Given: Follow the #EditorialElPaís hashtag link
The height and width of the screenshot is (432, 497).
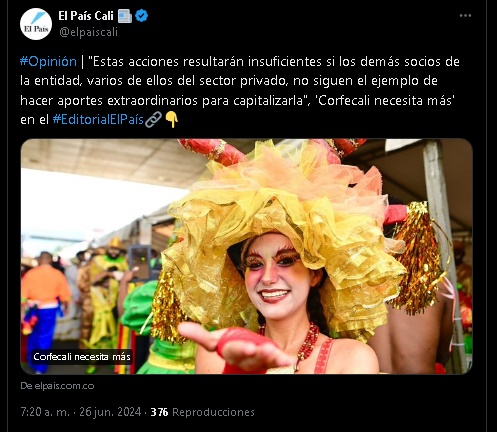Looking at the screenshot, I should click(98, 120).
